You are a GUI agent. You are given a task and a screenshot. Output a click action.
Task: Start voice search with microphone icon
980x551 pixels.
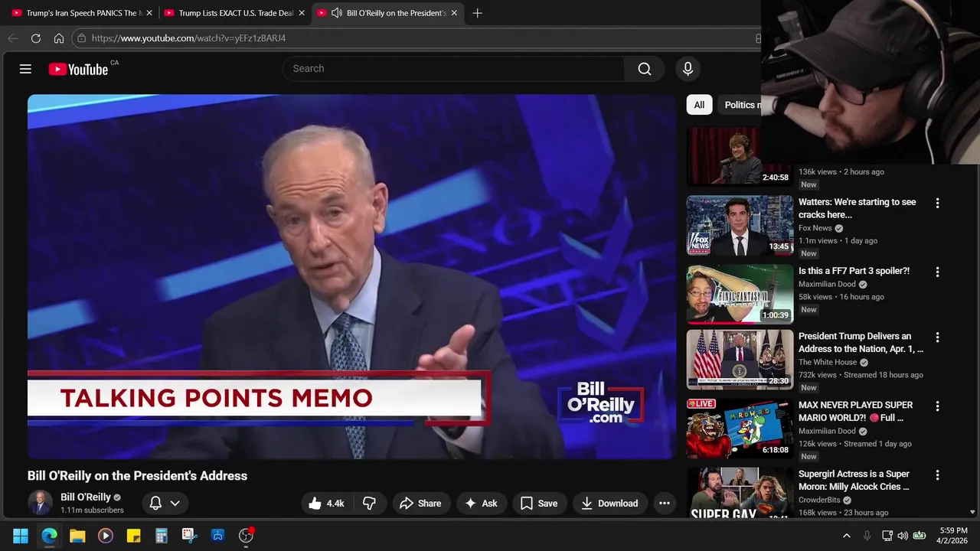coord(688,69)
